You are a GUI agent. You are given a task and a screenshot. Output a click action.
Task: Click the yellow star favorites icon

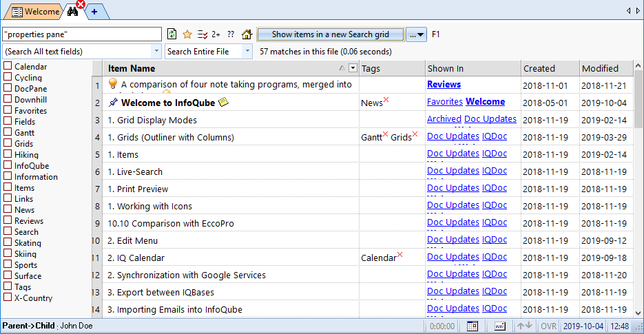[x=187, y=34]
